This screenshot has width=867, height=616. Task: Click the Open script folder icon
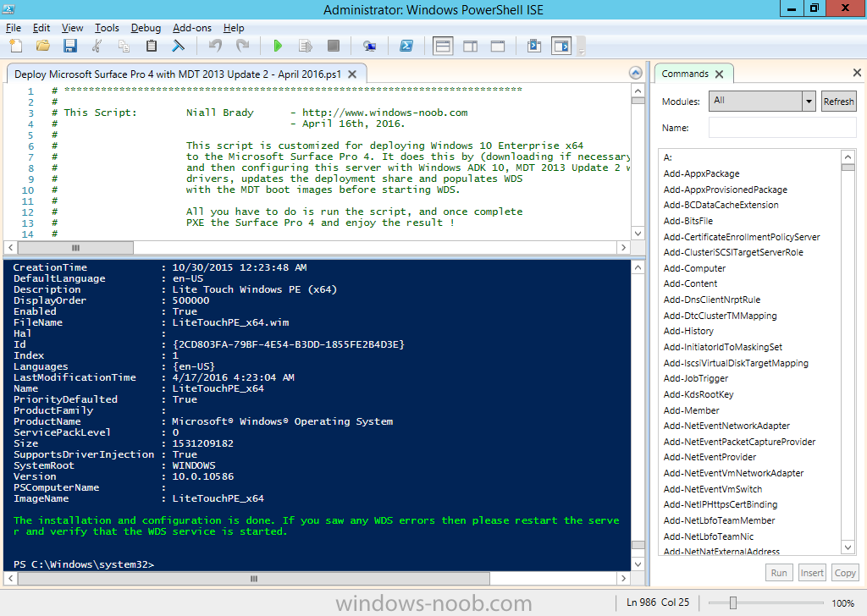click(x=42, y=46)
